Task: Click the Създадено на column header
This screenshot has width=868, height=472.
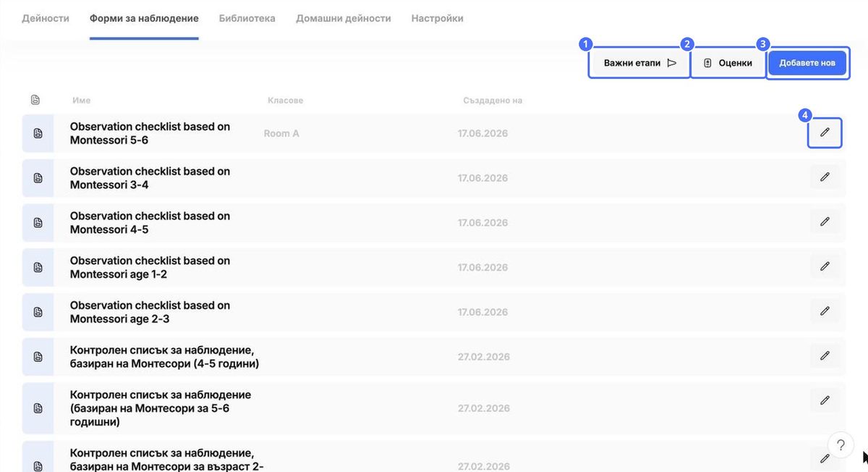Action: coord(493,101)
